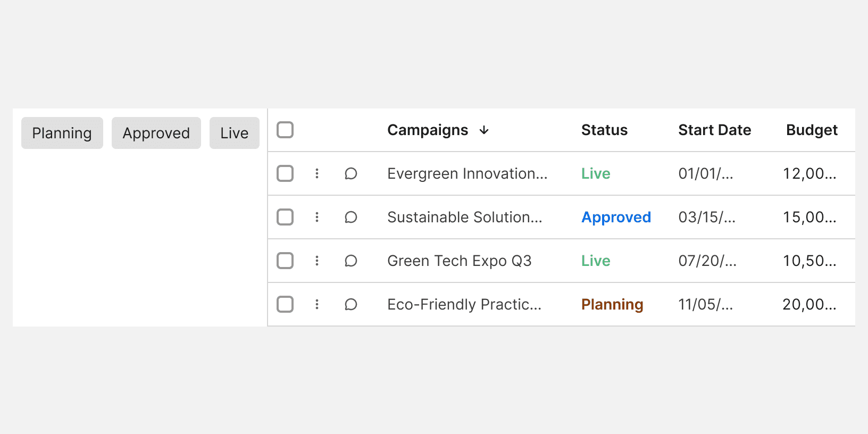Open row options menu for Green Tech Expo Q3
This screenshot has height=434, width=868.
317,261
